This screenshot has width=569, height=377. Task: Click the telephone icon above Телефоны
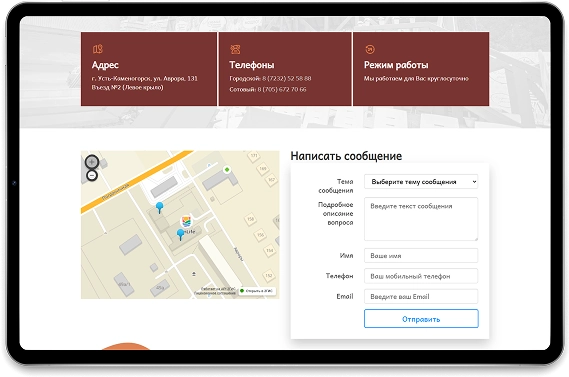point(235,49)
